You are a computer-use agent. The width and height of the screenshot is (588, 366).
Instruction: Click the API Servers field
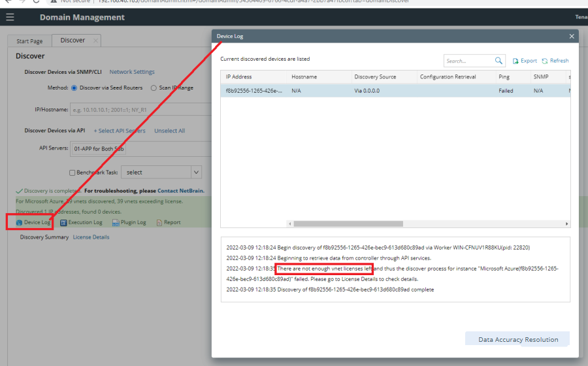(x=141, y=148)
